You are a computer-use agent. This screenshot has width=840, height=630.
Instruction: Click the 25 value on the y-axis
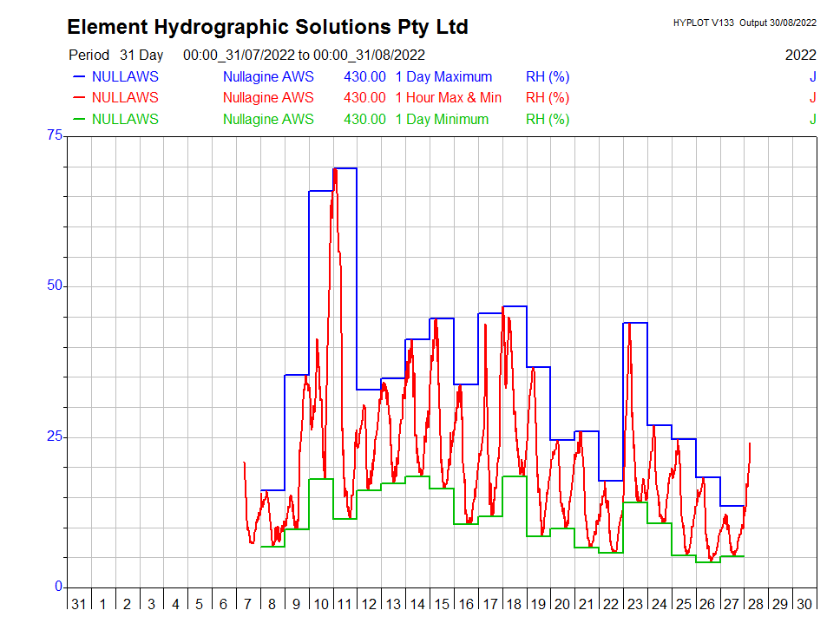55,436
